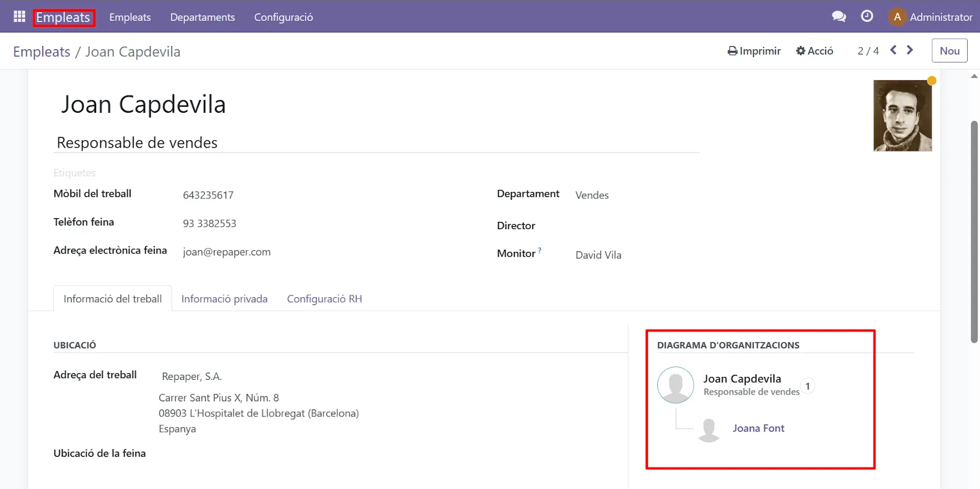This screenshot has height=489, width=980.
Task: Click the Administrator avatar icon
Action: pyautogui.click(x=897, y=17)
